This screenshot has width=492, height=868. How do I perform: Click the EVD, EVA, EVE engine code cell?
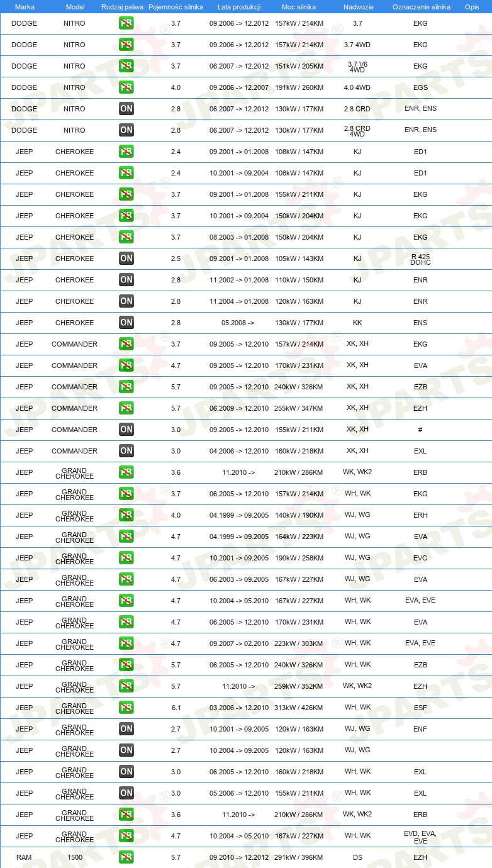click(420, 837)
